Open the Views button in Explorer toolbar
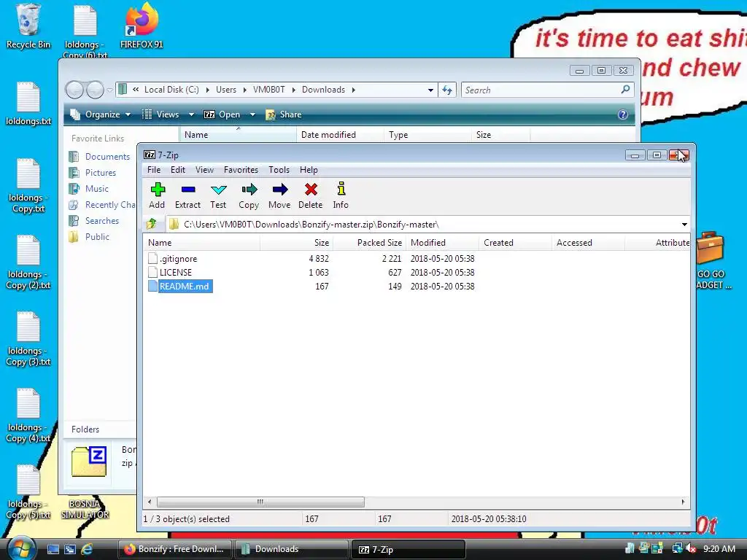This screenshot has height=560, width=747. 161,114
